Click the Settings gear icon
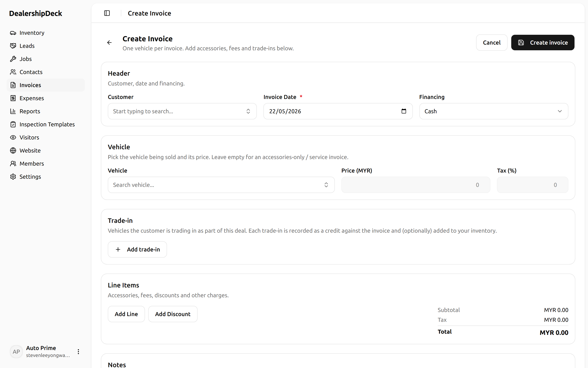 13,177
